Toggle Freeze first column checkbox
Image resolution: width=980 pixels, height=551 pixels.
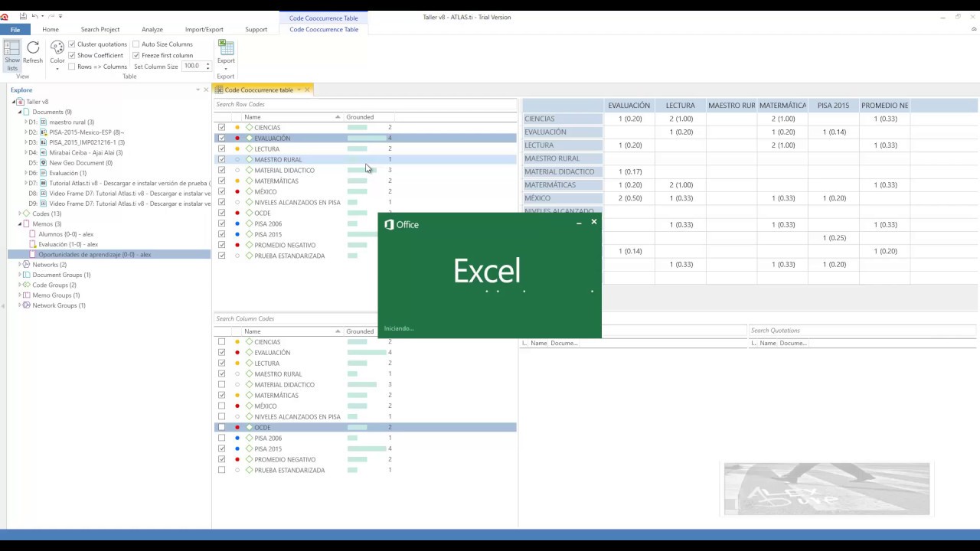[x=136, y=55]
